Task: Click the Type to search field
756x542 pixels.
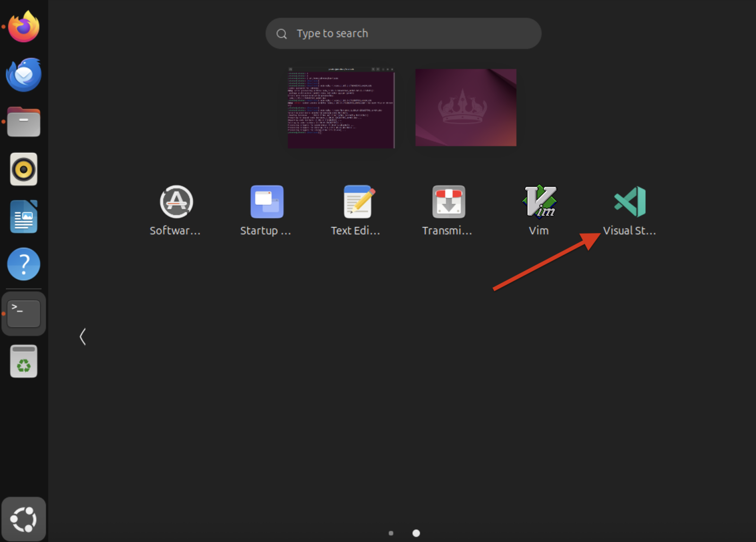Action: point(403,34)
